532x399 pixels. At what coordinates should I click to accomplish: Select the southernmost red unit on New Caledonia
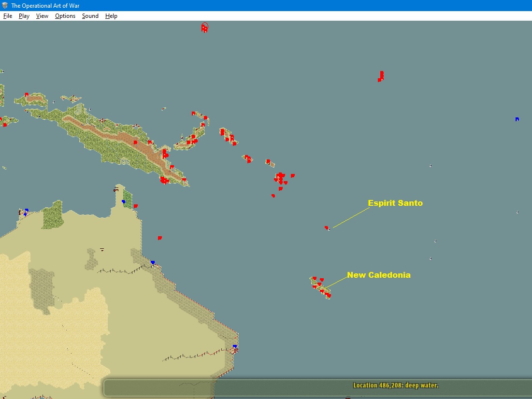[329, 296]
